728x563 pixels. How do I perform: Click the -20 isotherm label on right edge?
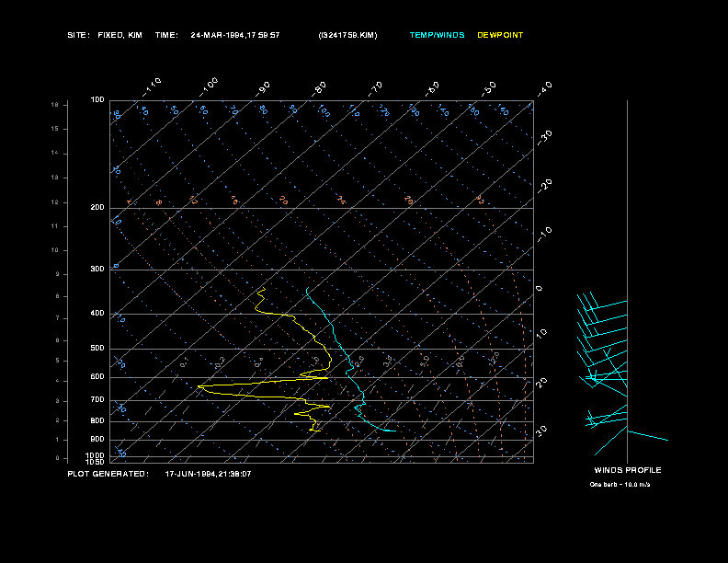point(544,186)
